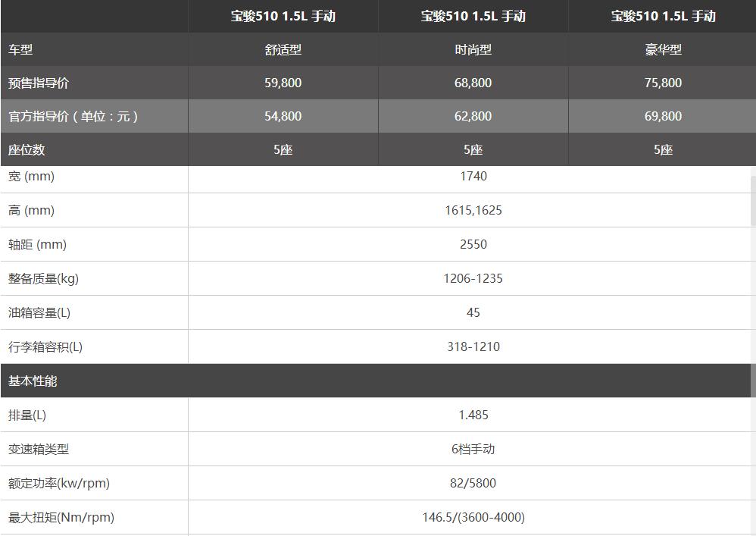Click the 座位数 row label
This screenshot has height=536, width=756.
[x=27, y=149]
